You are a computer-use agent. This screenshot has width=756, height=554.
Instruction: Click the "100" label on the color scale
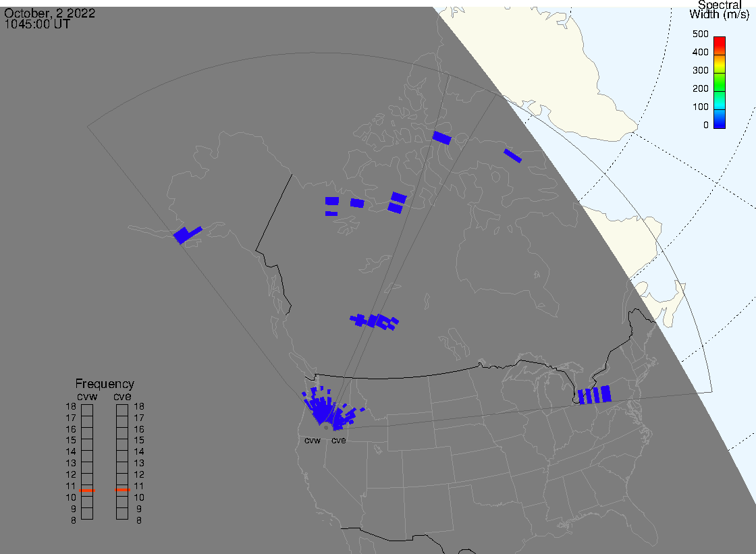700,107
